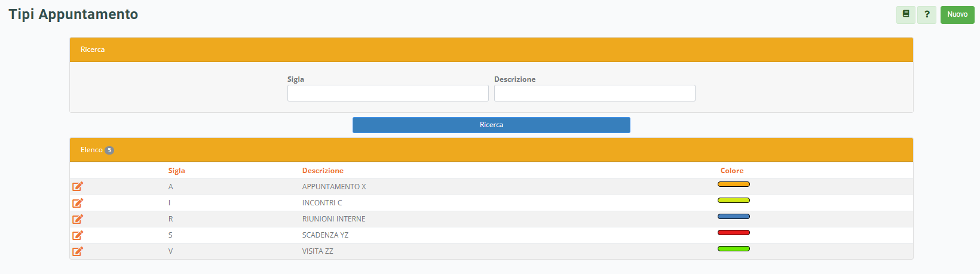980x274 pixels.
Task: Click the question mark help button
Action: tap(926, 14)
